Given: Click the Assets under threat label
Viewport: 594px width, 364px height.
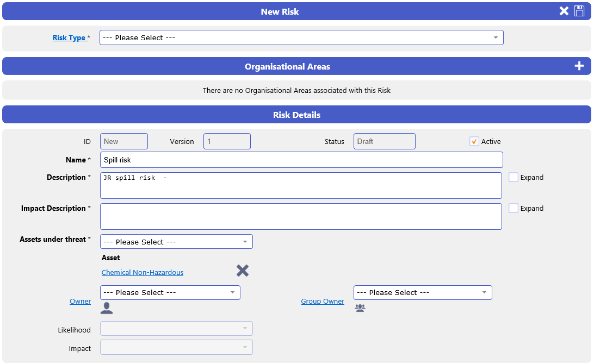Looking at the screenshot, I should click(53, 239).
